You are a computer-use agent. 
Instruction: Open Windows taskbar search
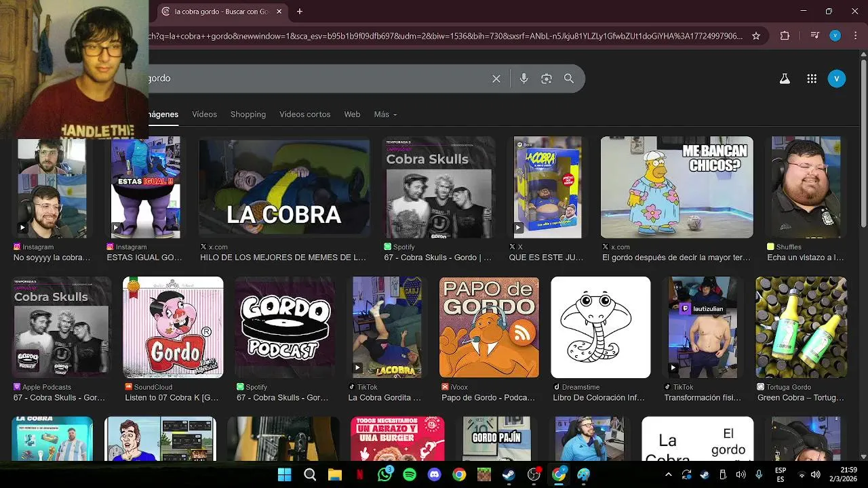(x=310, y=475)
